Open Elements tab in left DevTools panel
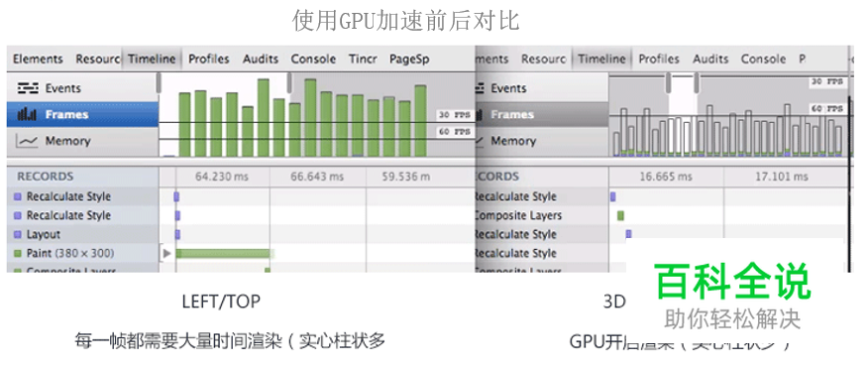Viewport: 868px width, 368px height. point(38,59)
